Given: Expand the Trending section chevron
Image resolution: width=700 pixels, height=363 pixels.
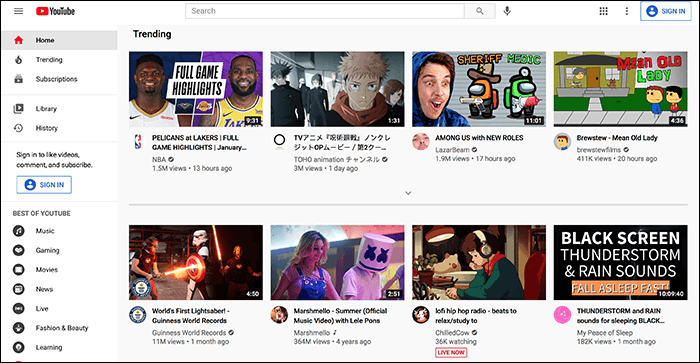Looking at the screenshot, I should coord(408,193).
